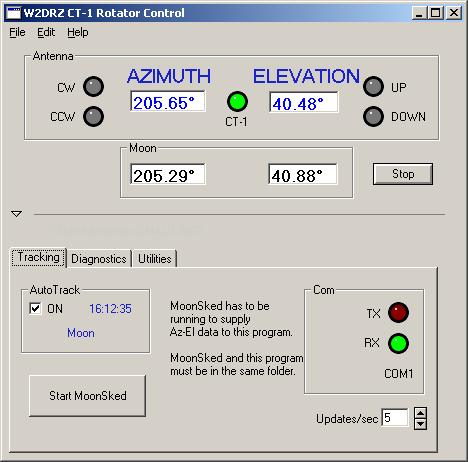Click the Updates/sec input field
This screenshot has width=468, height=462.
[394, 418]
